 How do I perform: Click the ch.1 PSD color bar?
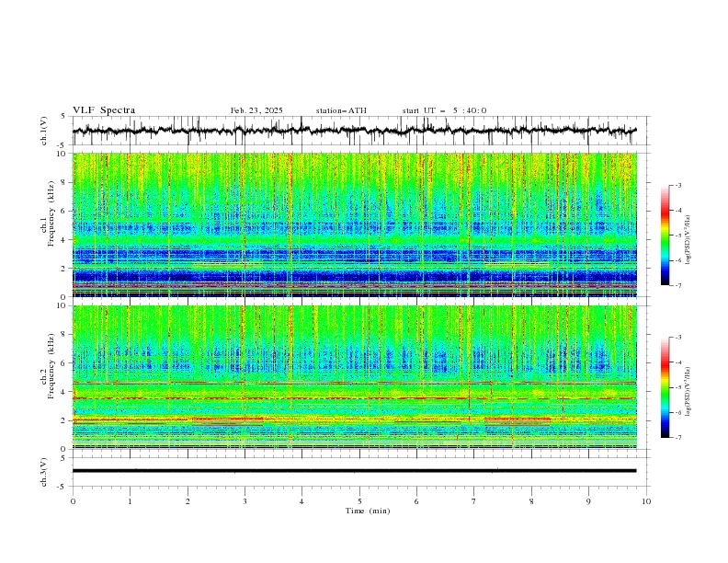(665, 235)
